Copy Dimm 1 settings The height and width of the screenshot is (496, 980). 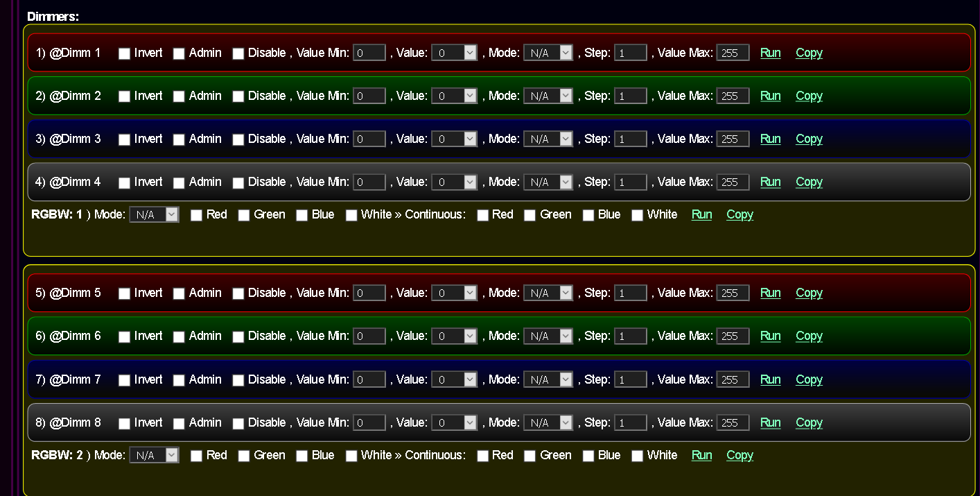(809, 53)
